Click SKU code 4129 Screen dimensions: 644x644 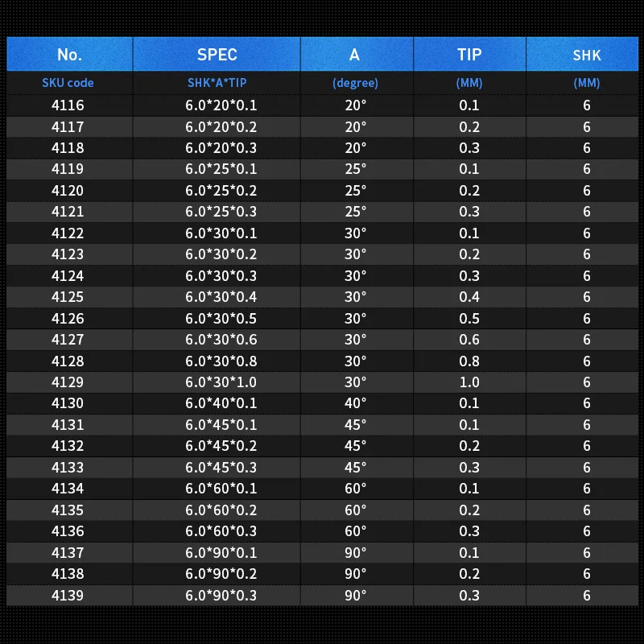pos(68,382)
